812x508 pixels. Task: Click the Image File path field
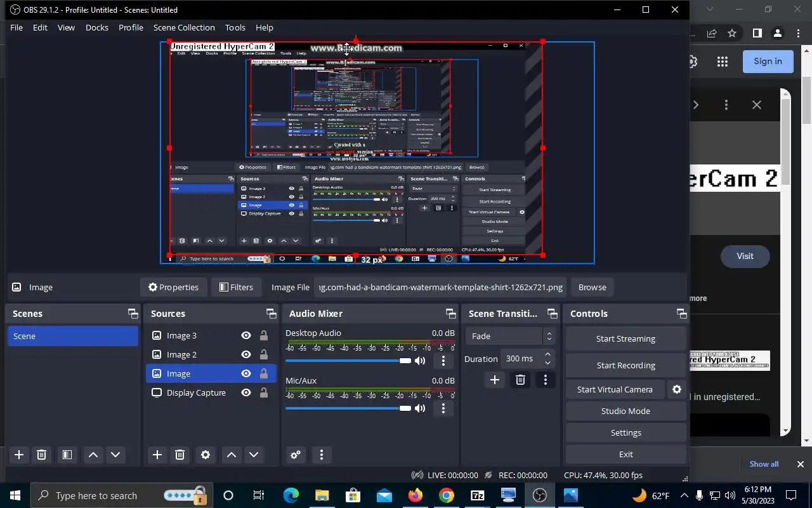click(x=442, y=287)
